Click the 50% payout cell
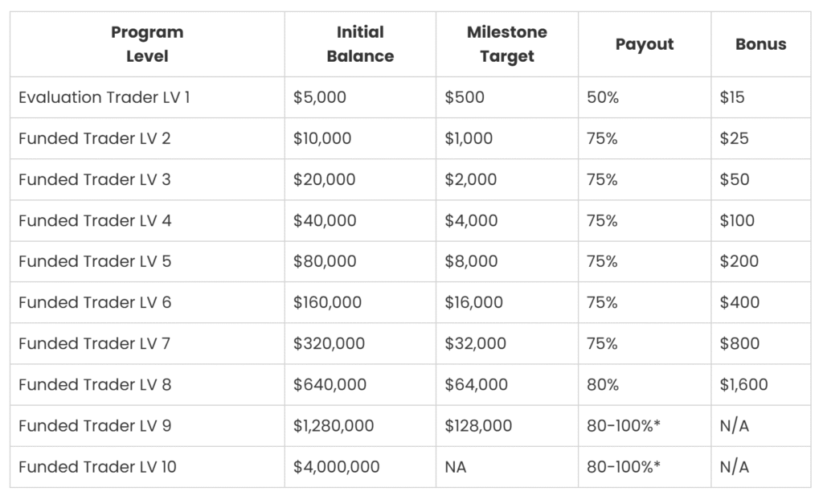Image resolution: width=823 pixels, height=504 pixels. 645,97
